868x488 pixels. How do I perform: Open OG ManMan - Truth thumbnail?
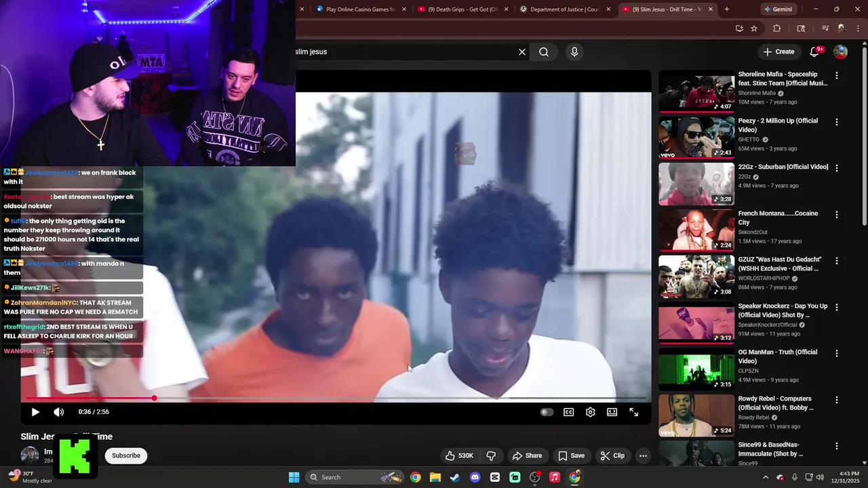tap(696, 369)
